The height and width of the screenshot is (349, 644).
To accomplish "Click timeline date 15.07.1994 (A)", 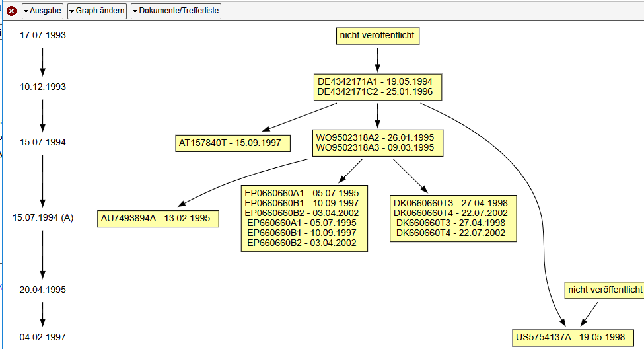I will pyautogui.click(x=43, y=218).
